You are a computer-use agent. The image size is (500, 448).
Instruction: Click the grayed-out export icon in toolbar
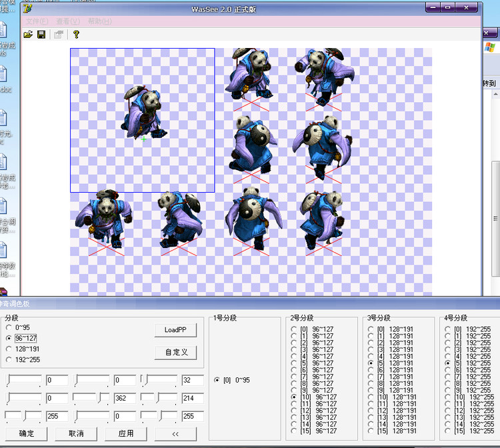click(59, 34)
